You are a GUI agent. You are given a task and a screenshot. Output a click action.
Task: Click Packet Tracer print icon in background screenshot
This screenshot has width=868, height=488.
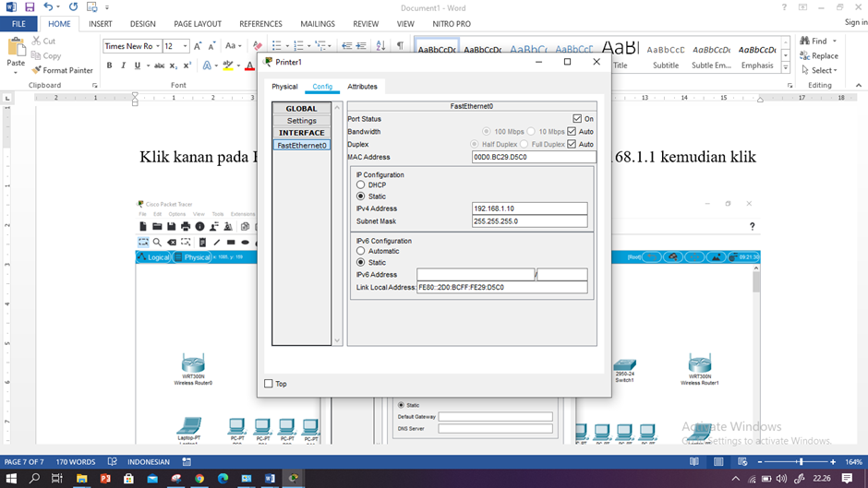pyautogui.click(x=186, y=226)
